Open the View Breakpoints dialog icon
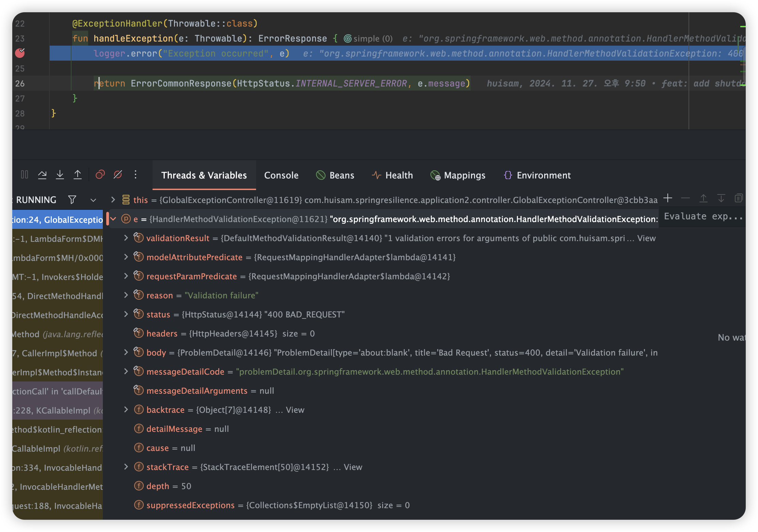The height and width of the screenshot is (532, 758). [100, 175]
